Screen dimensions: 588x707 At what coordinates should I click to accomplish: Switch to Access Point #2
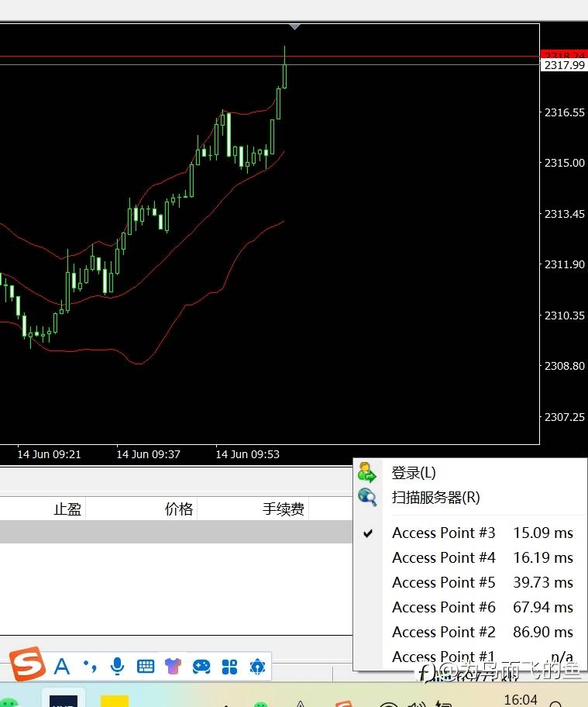[x=470, y=632]
